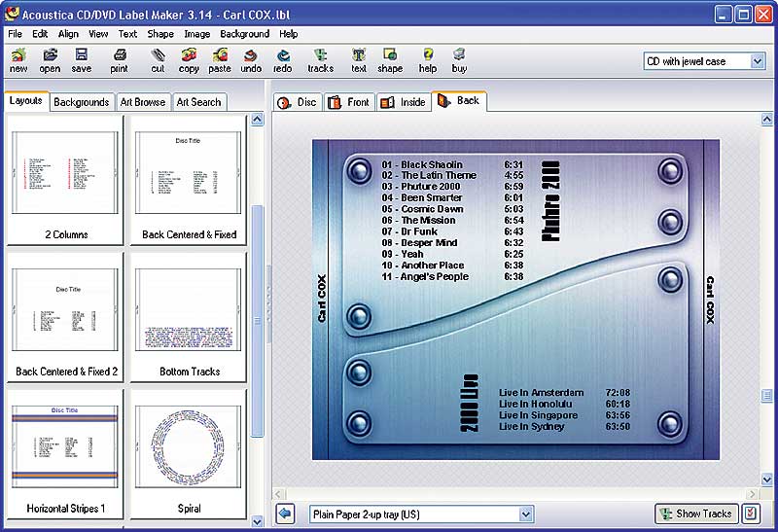This screenshot has width=778, height=532.
Task: Select the Front label tab
Action: pyautogui.click(x=349, y=102)
